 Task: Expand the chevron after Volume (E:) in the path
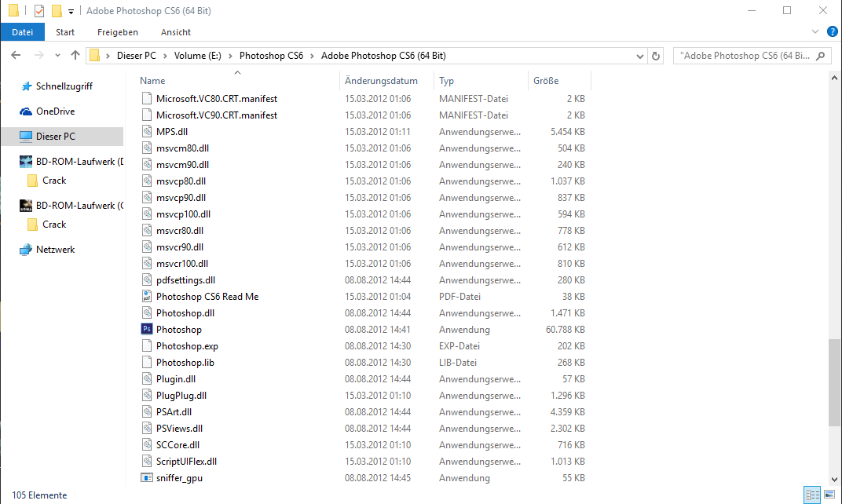point(230,56)
